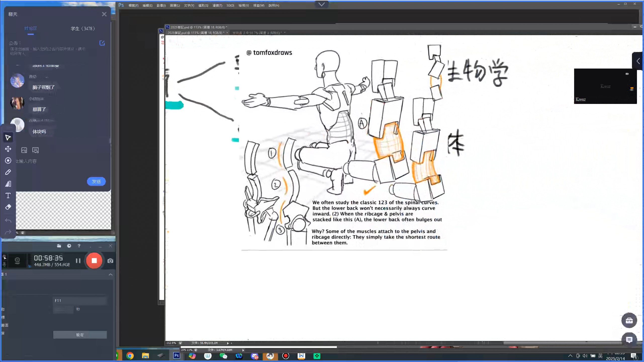Switch to the discussion tab in chat
The height and width of the screenshot is (362, 644).
coord(31,29)
